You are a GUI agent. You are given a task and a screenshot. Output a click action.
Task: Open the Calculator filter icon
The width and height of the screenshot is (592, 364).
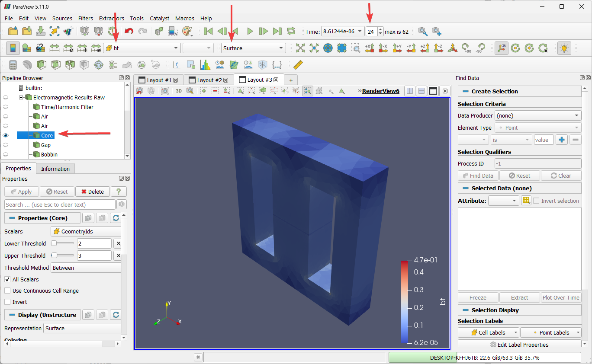(13, 65)
